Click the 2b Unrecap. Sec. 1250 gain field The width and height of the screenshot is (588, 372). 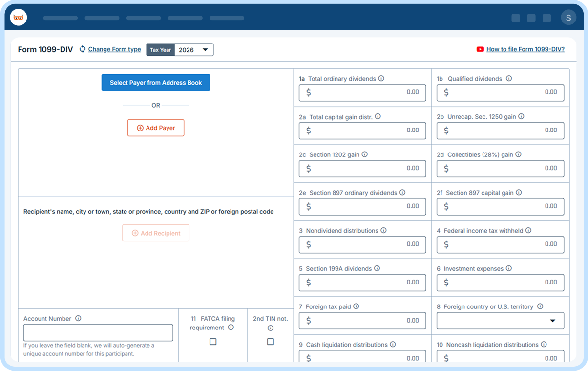[500, 131]
